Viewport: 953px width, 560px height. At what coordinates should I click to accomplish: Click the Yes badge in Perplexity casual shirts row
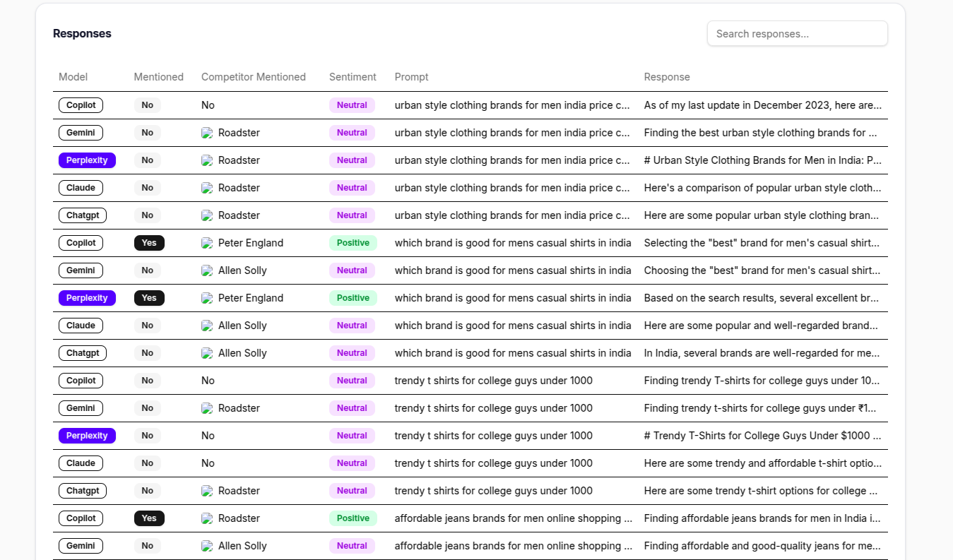pyautogui.click(x=149, y=298)
